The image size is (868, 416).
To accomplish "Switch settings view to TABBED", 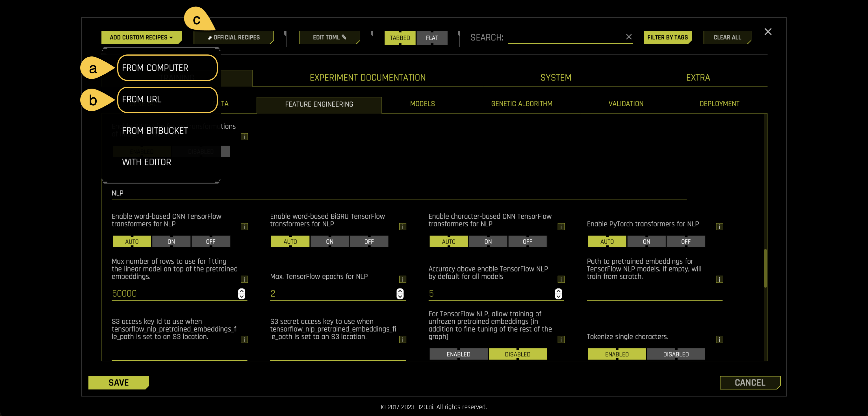I will pos(400,38).
